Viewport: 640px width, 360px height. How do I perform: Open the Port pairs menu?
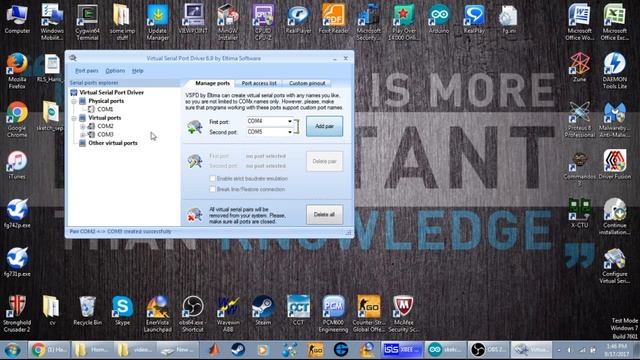coord(87,71)
